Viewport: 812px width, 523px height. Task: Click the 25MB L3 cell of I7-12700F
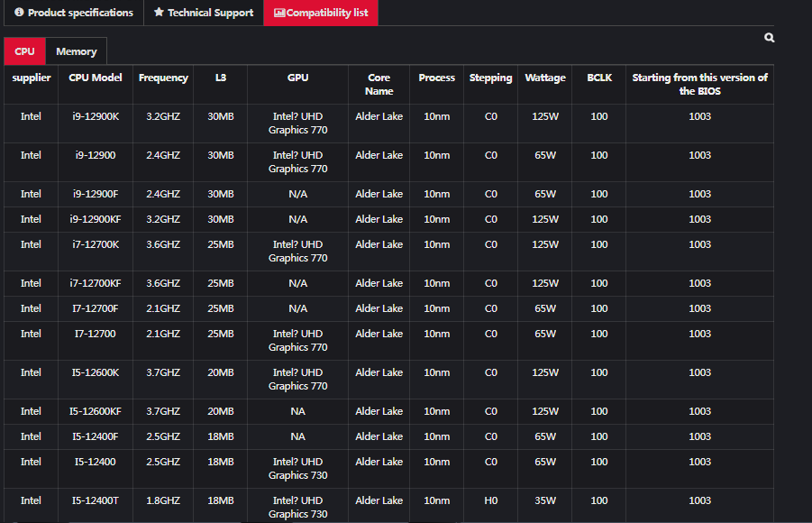[x=221, y=309]
